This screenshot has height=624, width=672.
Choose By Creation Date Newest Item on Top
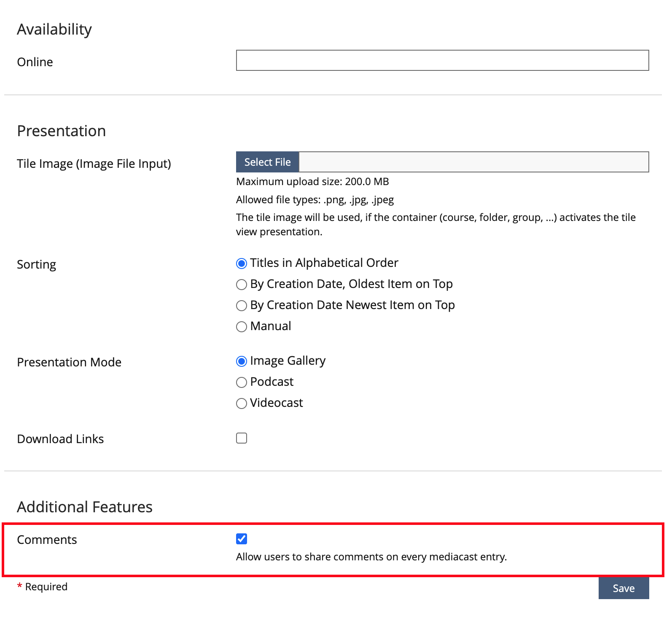[242, 306]
